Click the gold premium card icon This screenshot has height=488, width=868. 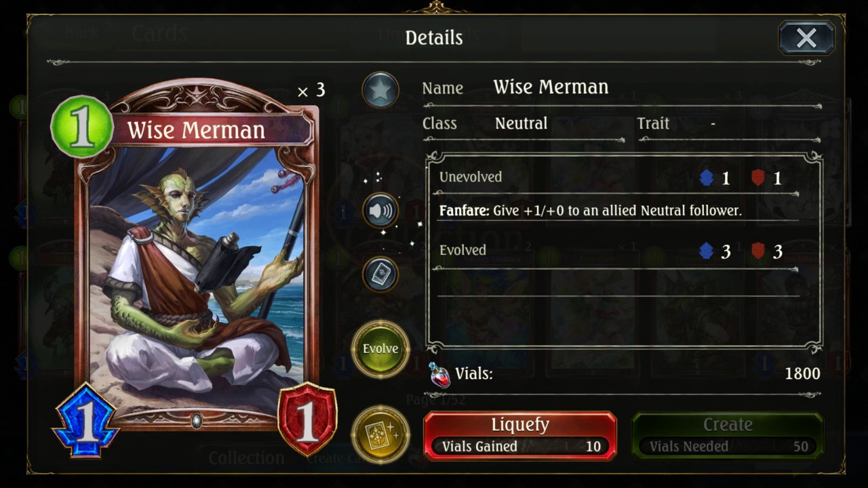(380, 434)
